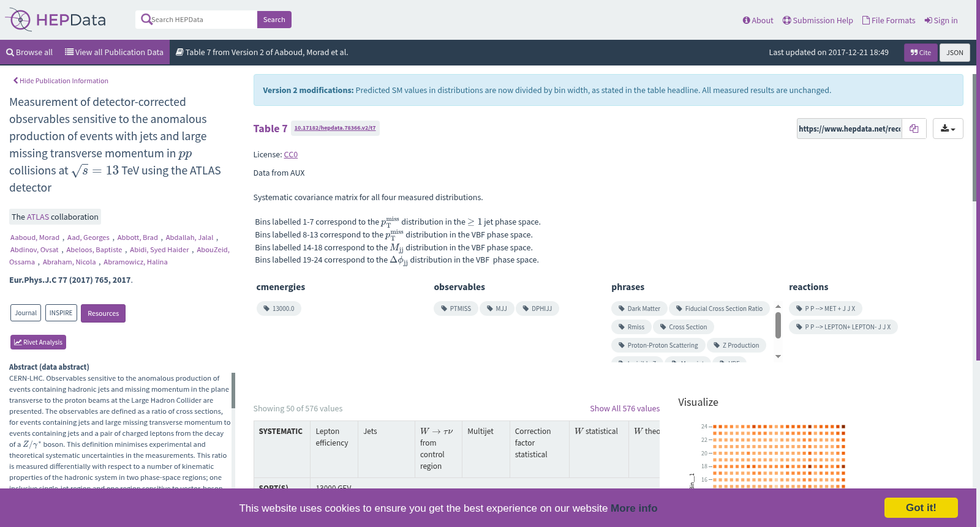Select P P --> LEPTON+ LEPTON- J J X tag

pos(843,327)
